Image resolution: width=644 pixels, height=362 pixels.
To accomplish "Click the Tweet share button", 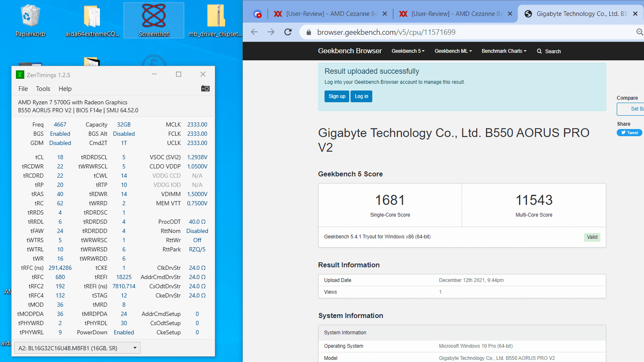I will click(629, 133).
